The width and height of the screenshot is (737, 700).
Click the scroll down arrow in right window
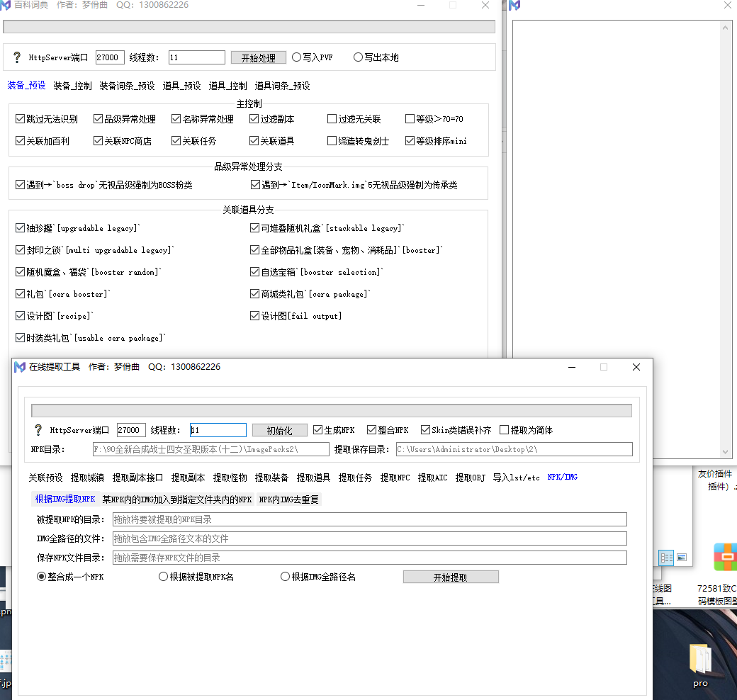point(725,451)
